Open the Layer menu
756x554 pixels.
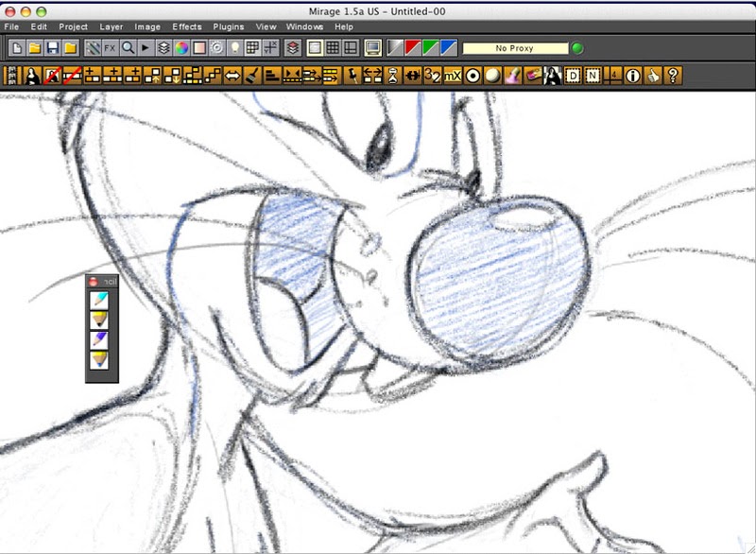point(112,26)
